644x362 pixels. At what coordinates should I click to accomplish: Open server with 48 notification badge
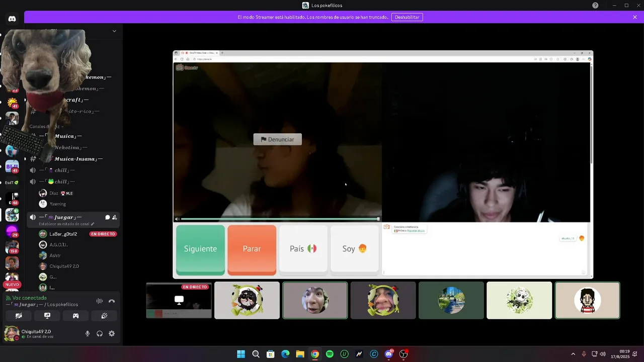pyautogui.click(x=12, y=199)
